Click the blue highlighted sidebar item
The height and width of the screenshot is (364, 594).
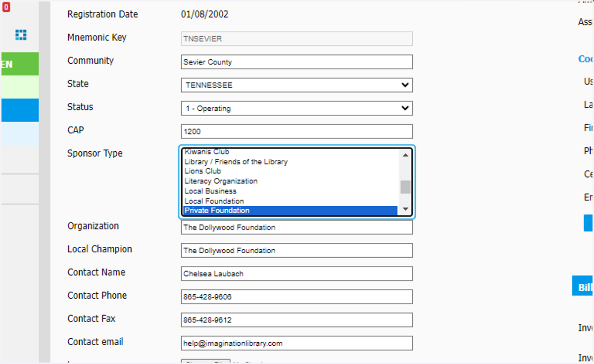tap(19, 110)
